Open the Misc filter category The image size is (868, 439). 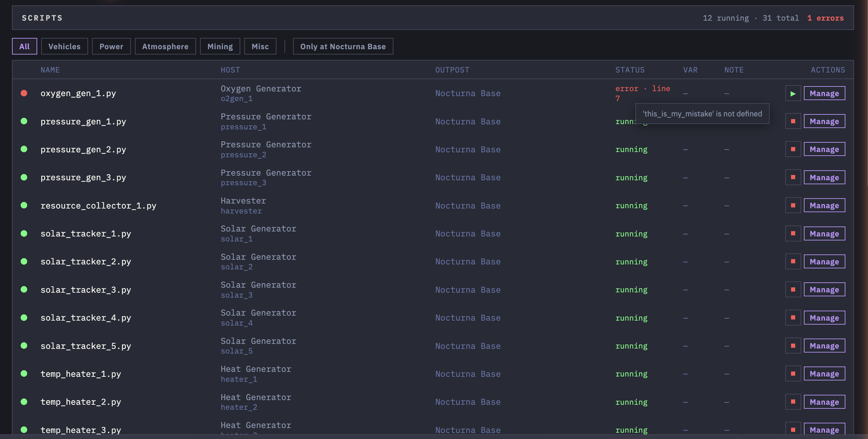(x=260, y=47)
